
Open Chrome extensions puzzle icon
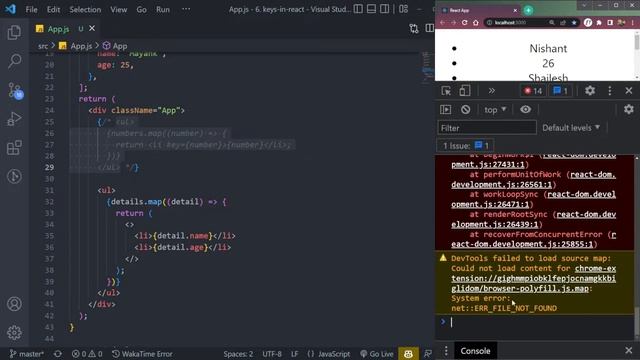pyautogui.click(x=599, y=23)
